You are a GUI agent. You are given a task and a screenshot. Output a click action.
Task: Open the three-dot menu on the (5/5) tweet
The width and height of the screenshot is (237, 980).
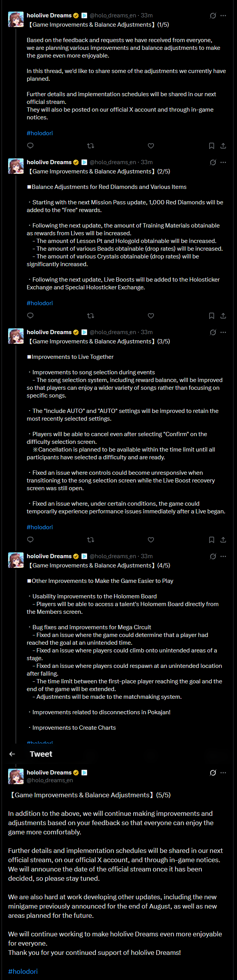(223, 773)
